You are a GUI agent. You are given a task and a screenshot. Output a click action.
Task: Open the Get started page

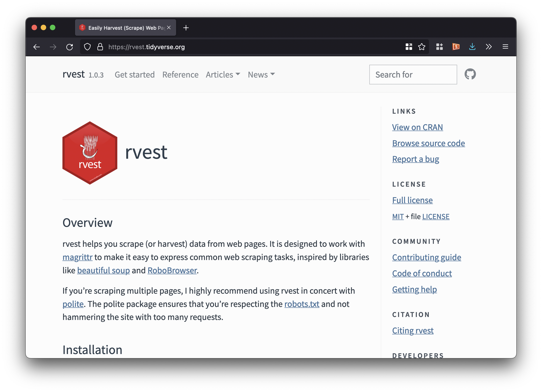(x=134, y=75)
